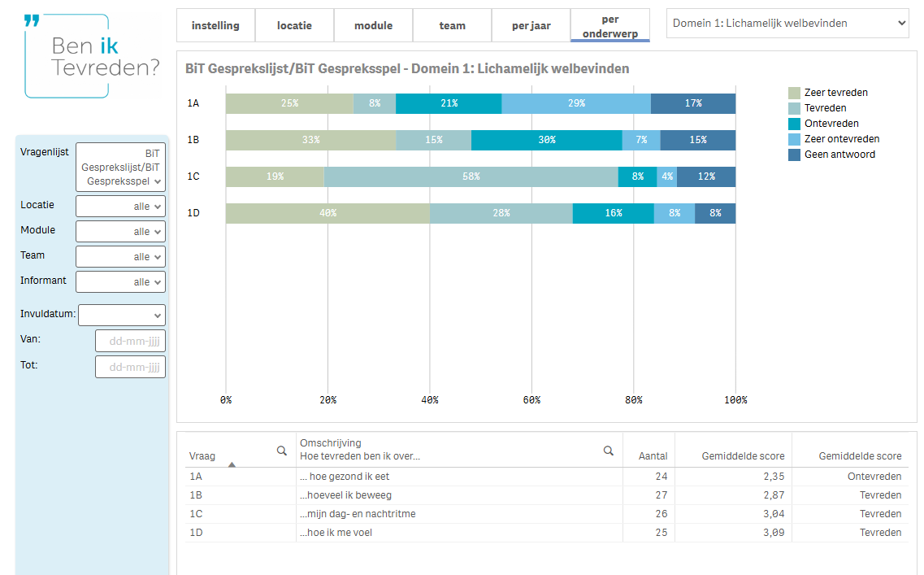Click the Ben ik Tevreden logo
This screenshot has height=575, width=924.
93,56
